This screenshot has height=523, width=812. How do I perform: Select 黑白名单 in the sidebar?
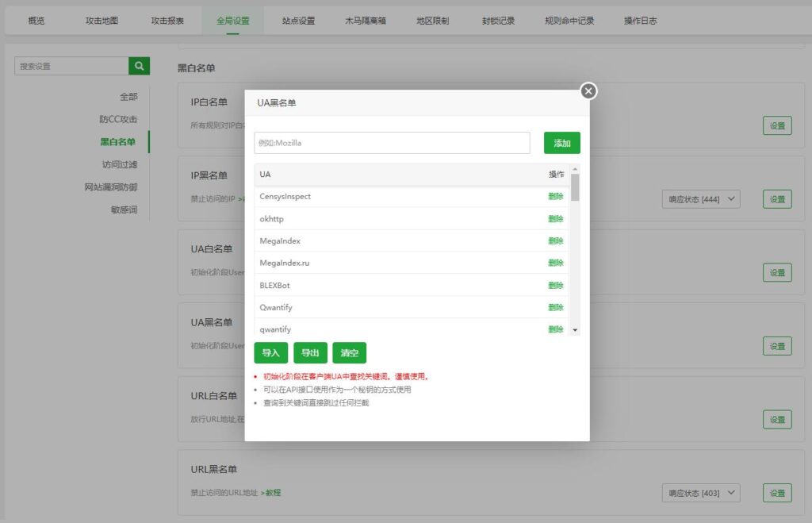coord(118,142)
